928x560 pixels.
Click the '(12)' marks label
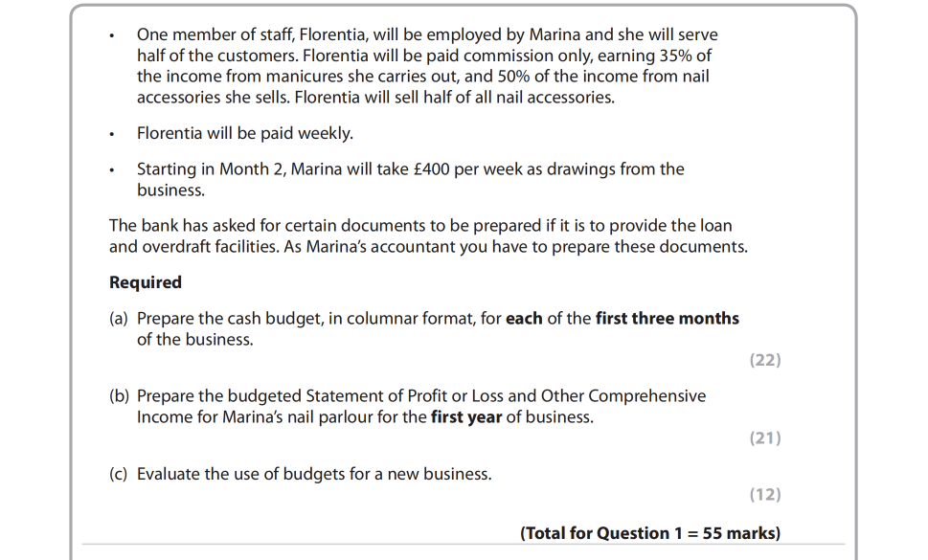point(764,494)
